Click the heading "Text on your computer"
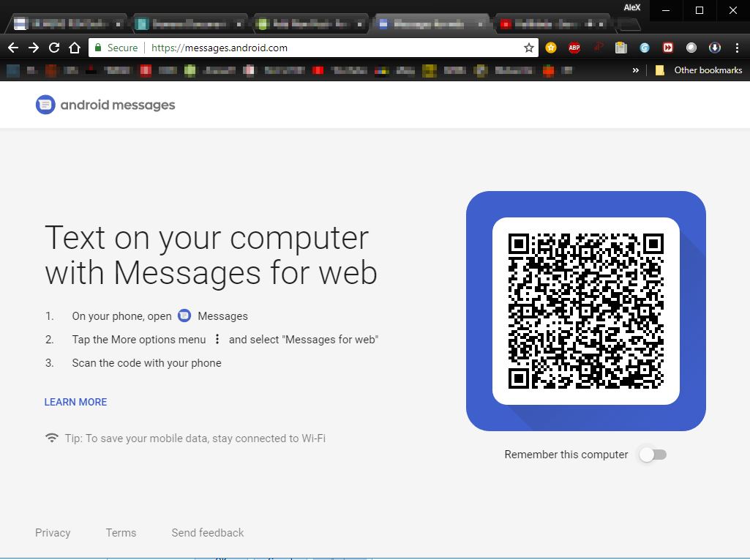750x560 pixels. [206, 238]
